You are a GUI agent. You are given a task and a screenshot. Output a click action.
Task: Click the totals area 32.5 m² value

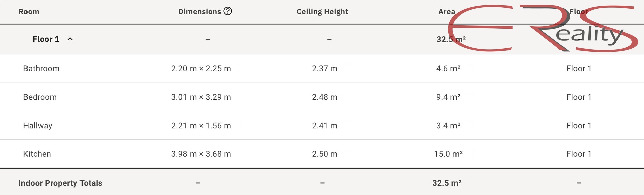tap(447, 183)
